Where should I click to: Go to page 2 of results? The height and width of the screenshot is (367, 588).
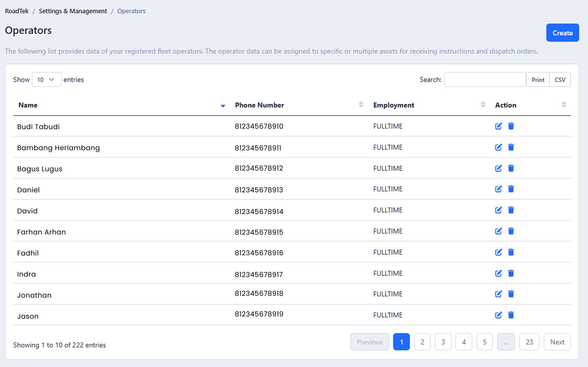422,342
